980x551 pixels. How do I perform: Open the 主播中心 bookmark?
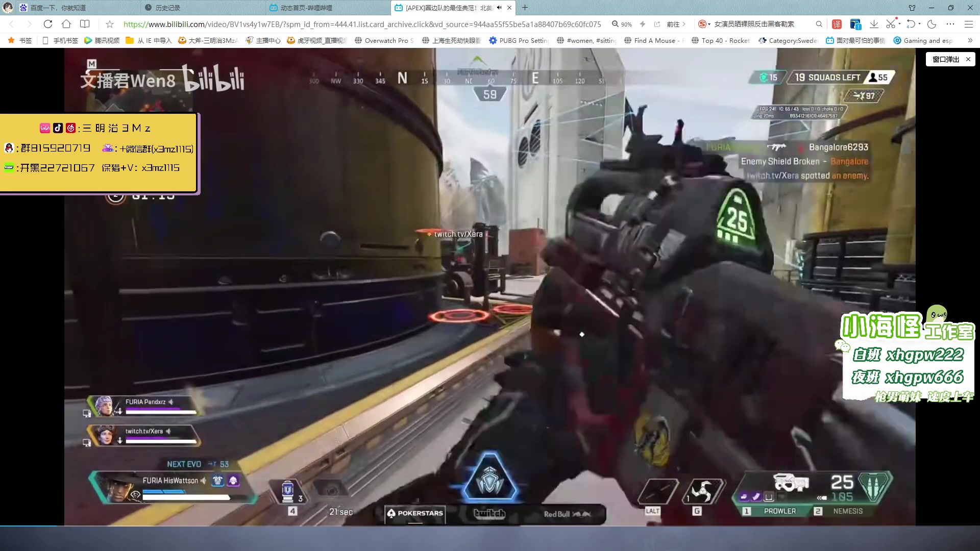tap(263, 40)
